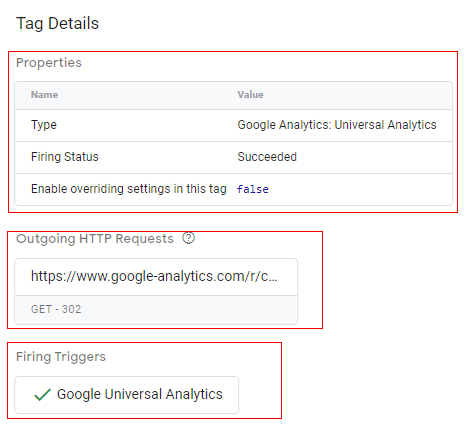Image resolution: width=466 pixels, height=431 pixels.
Task: Select the Value column header
Action: click(250, 95)
